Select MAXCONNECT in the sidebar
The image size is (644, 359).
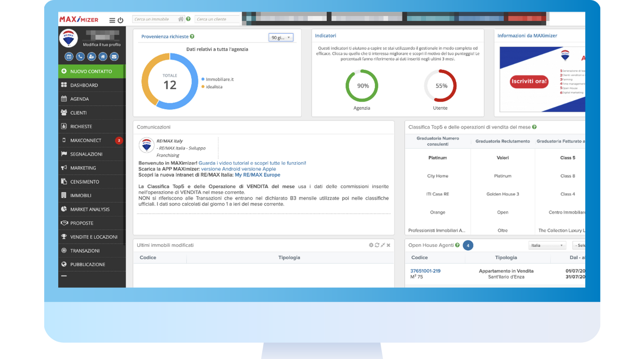point(86,140)
